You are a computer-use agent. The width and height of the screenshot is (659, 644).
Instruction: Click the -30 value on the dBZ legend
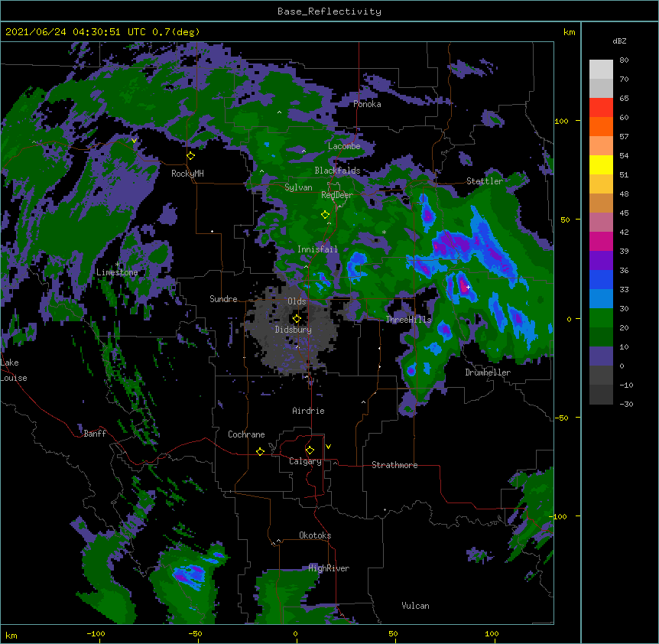pyautogui.click(x=626, y=405)
